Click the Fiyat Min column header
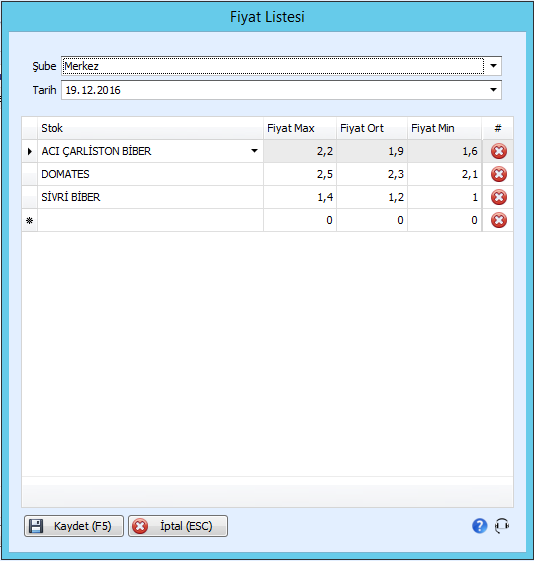Screen dimensions: 534x561 point(445,128)
